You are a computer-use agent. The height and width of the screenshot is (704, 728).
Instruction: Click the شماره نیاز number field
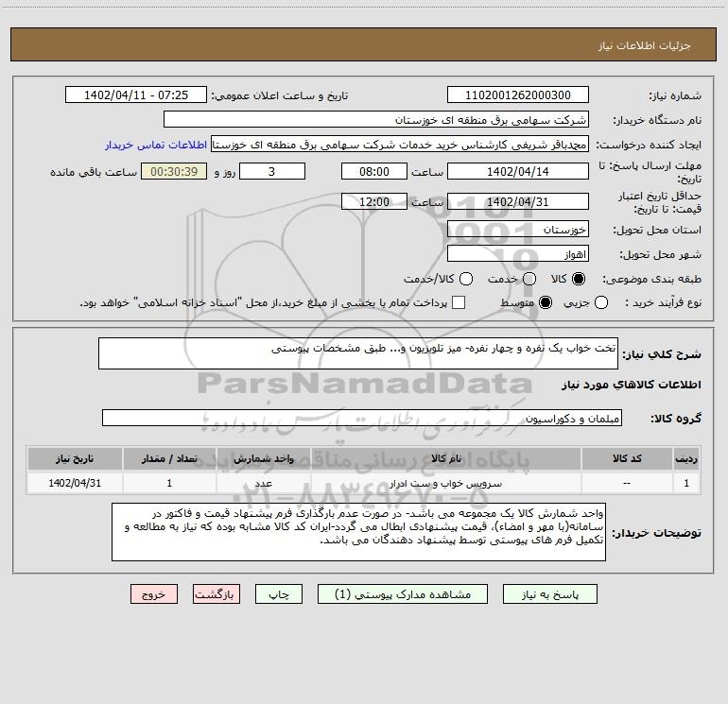pos(518,95)
